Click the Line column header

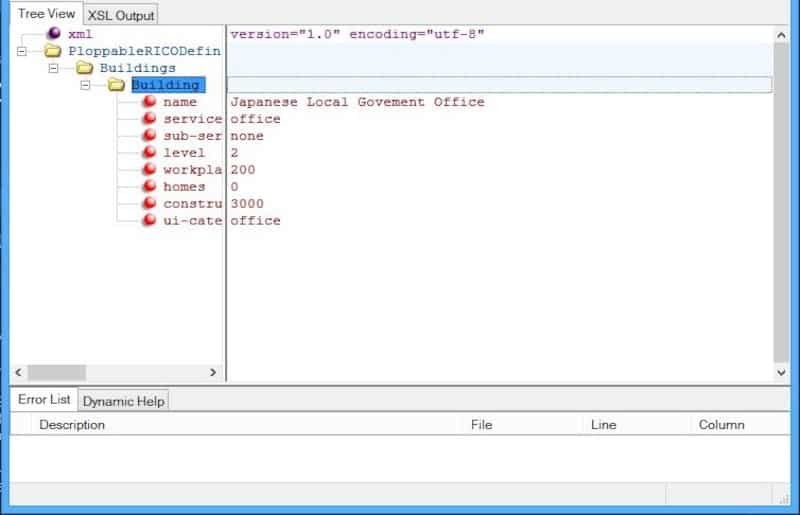[604, 425]
